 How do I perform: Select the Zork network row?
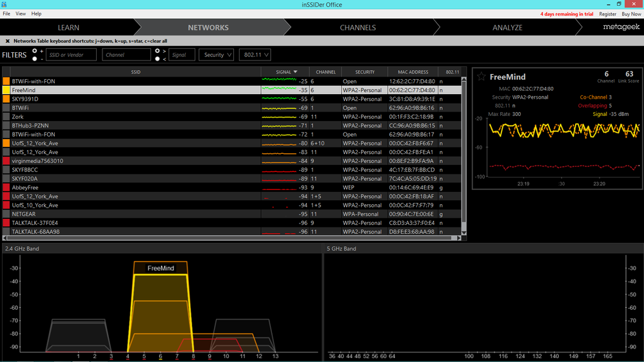[x=231, y=117]
